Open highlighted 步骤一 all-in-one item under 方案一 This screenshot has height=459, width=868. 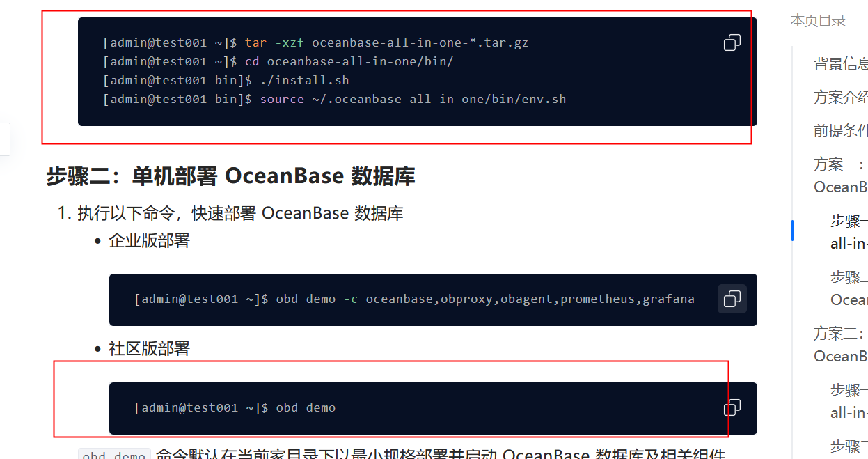pos(849,232)
